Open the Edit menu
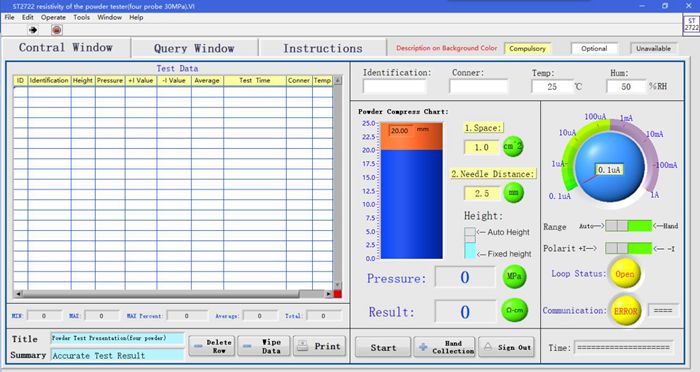 coord(28,17)
